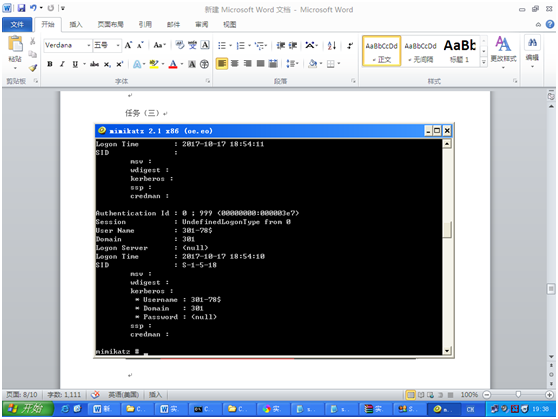This screenshot has width=558, height=419.
Task: Click the bullets list icon
Action: coord(222,45)
